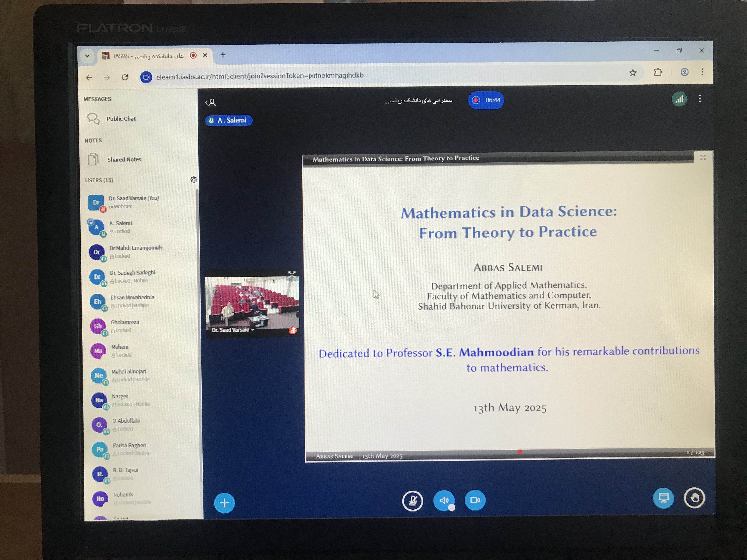Toggle the webcam share button
747x560 pixels.
[475, 500]
